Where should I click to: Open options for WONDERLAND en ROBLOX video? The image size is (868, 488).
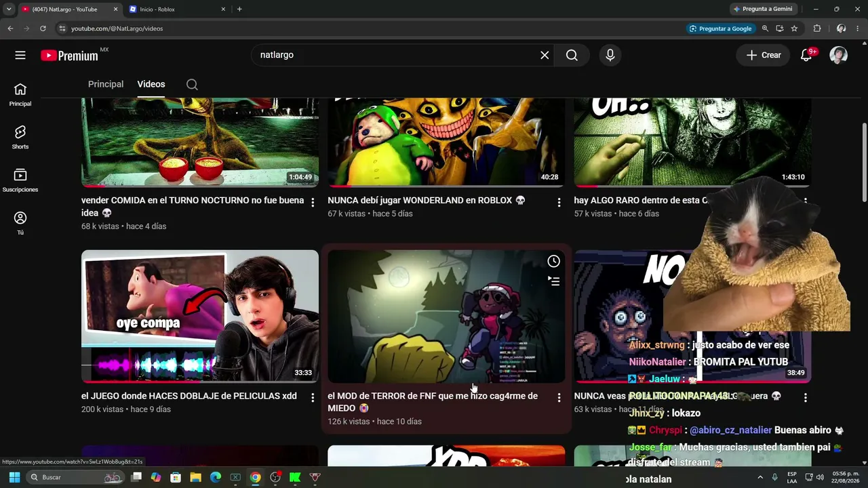pyautogui.click(x=559, y=202)
